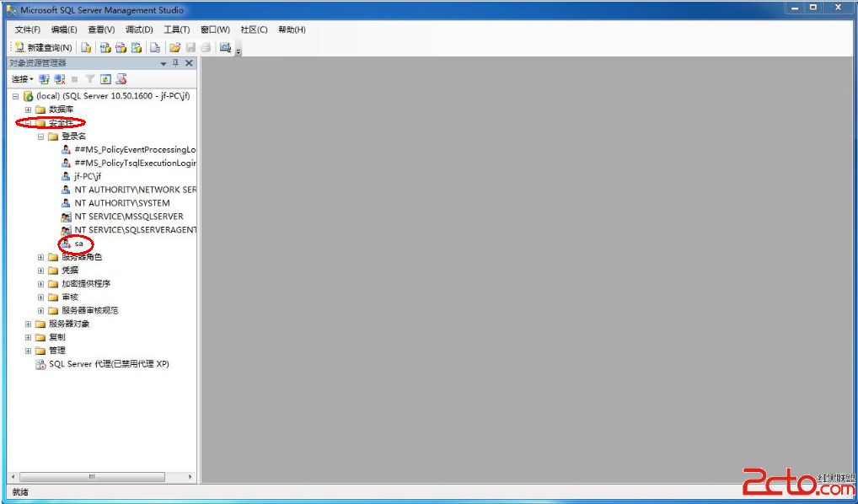The width and height of the screenshot is (858, 504).
Task: Select the Print icon in the toolbar
Action: [206, 47]
